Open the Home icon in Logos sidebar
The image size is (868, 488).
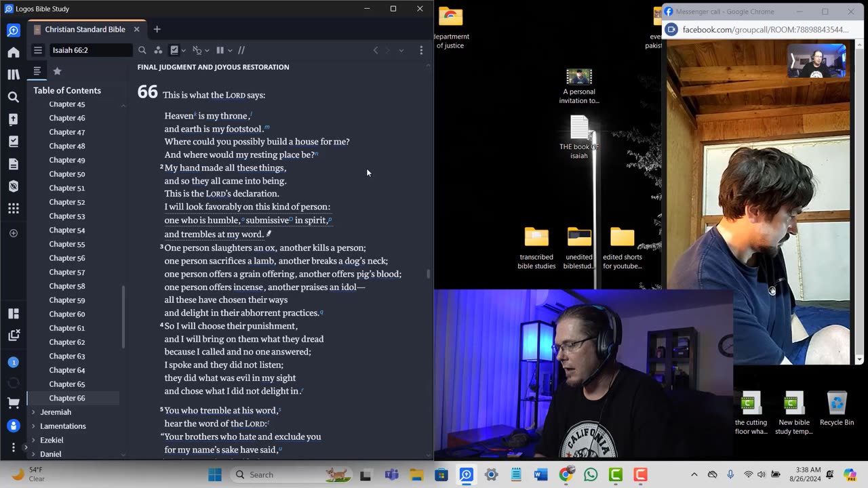pyautogui.click(x=14, y=52)
